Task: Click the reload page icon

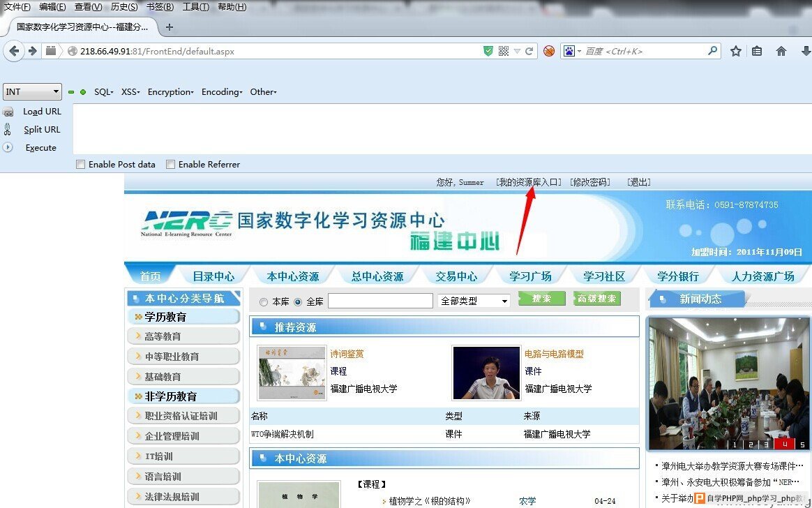Action: point(529,51)
